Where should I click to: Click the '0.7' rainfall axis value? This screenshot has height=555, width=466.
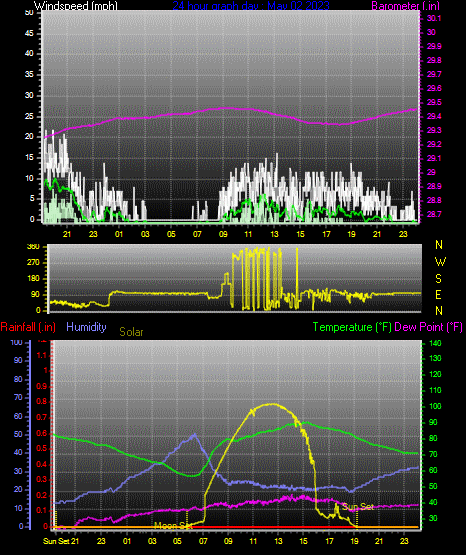pos(42,417)
